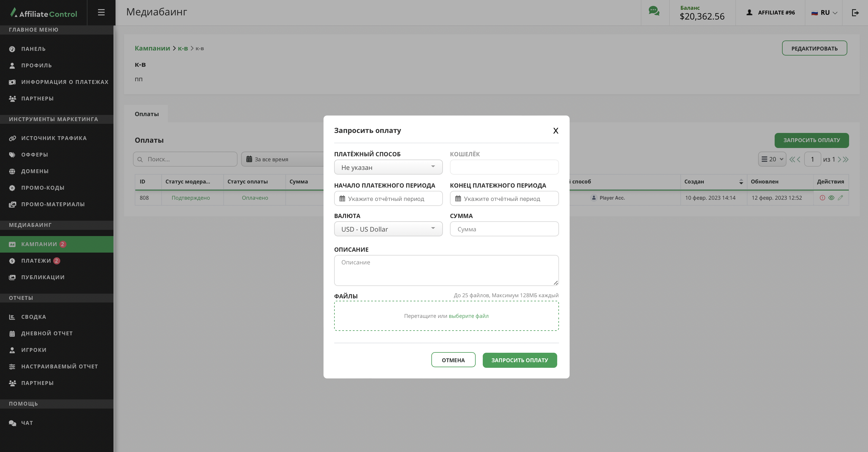Close the request payment dialog with X
Viewport: 868px width, 452px height.
coord(556,131)
